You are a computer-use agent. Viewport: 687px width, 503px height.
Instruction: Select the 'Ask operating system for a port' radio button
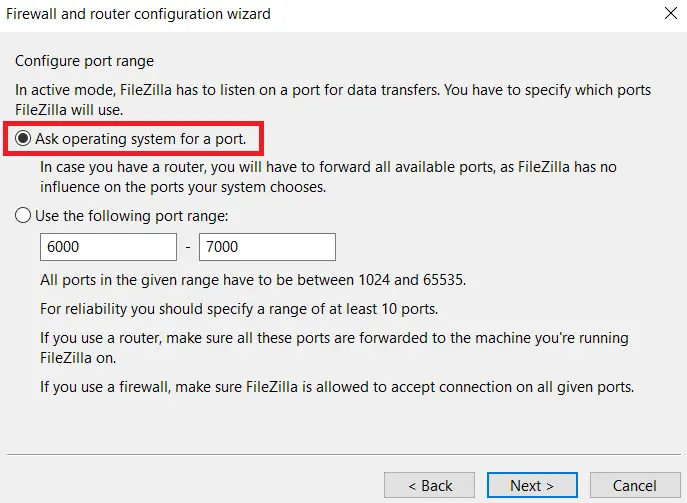coord(23,138)
